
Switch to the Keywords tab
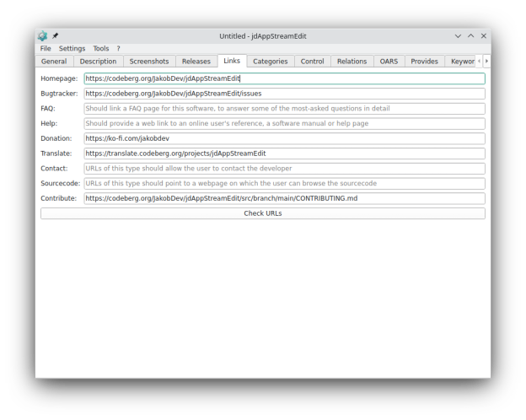(x=462, y=62)
